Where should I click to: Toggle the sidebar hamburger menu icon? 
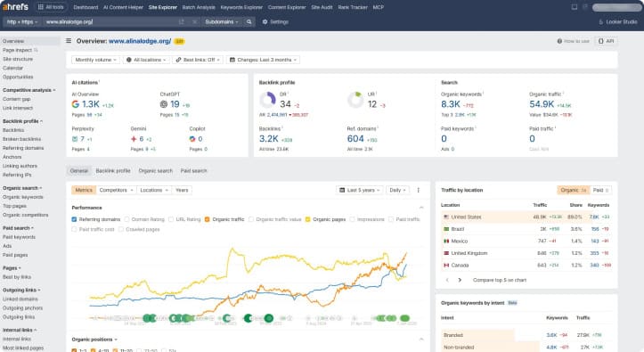click(x=69, y=41)
